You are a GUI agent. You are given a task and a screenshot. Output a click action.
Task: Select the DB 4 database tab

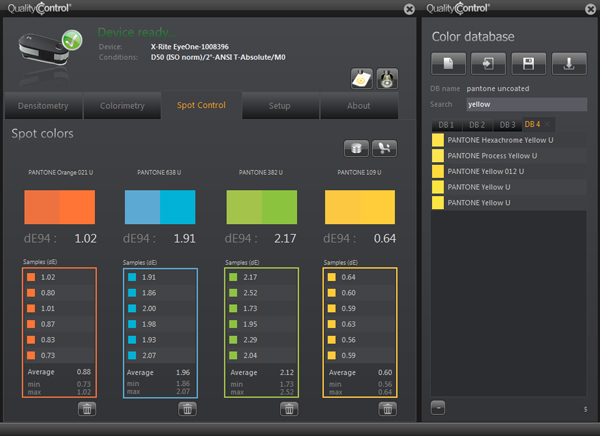(532, 124)
